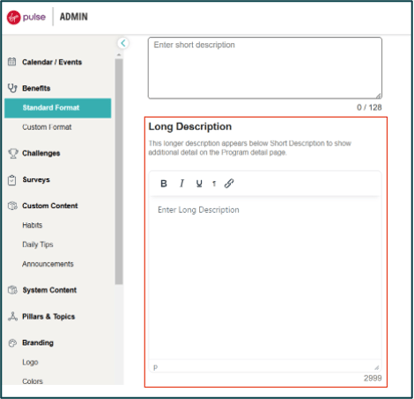Click the P element path indicator
414x399 pixels.
pyautogui.click(x=155, y=367)
